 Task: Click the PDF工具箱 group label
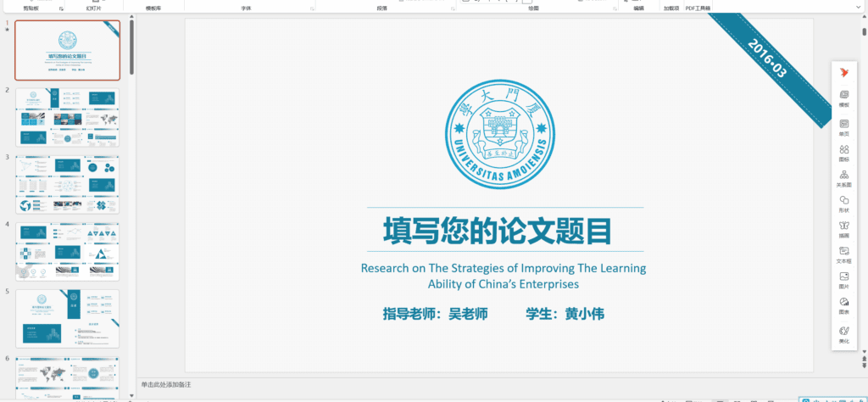click(x=698, y=8)
